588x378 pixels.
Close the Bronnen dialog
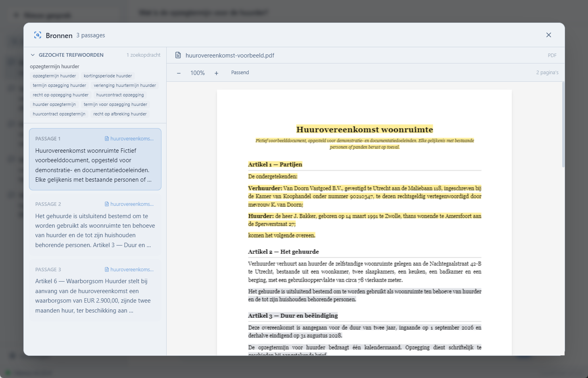coord(549,35)
